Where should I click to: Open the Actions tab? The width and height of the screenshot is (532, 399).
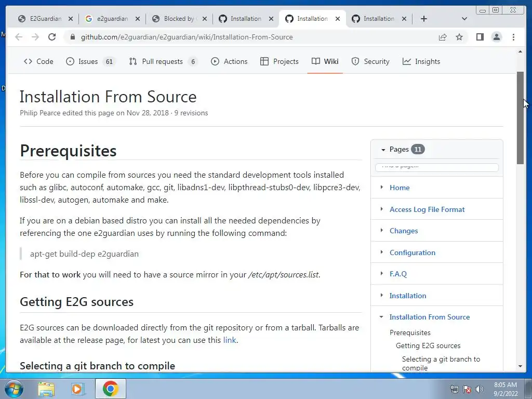point(229,61)
